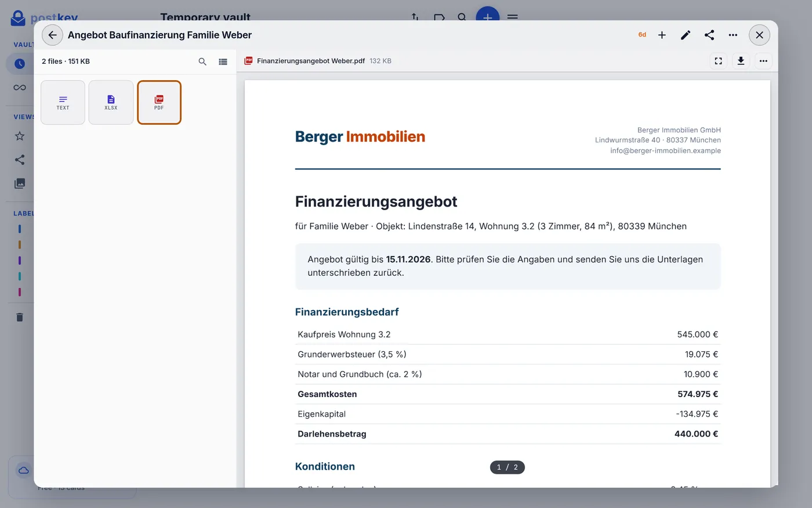Click the Finanzierungsangebot Weber.pdf file name
The width and height of the screenshot is (812, 508).
click(311, 61)
